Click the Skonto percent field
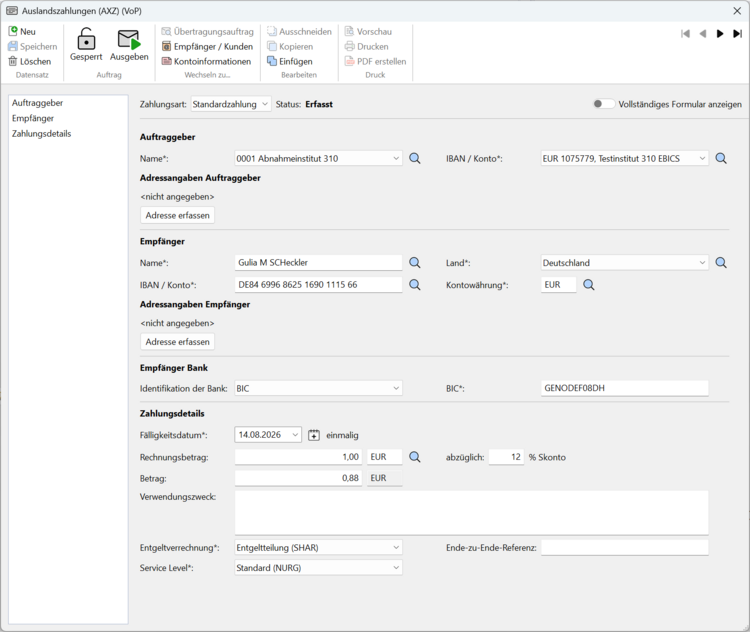Screen dimensions: 750x632 (507, 457)
